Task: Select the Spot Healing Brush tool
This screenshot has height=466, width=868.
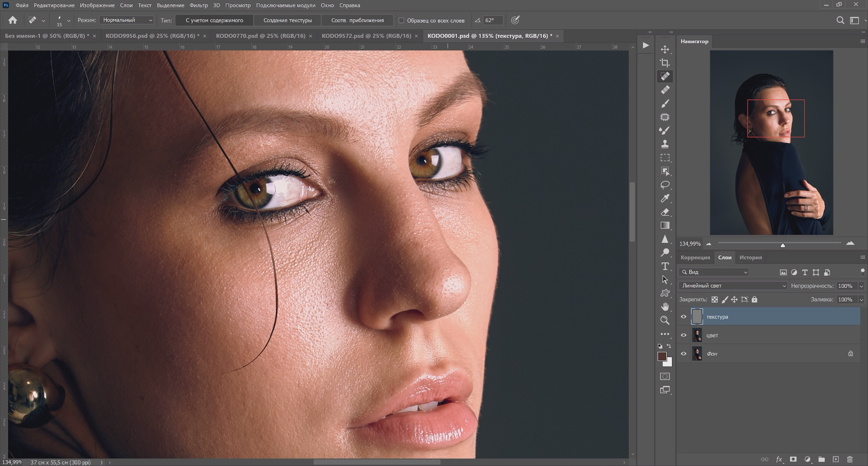Action: 665,76
